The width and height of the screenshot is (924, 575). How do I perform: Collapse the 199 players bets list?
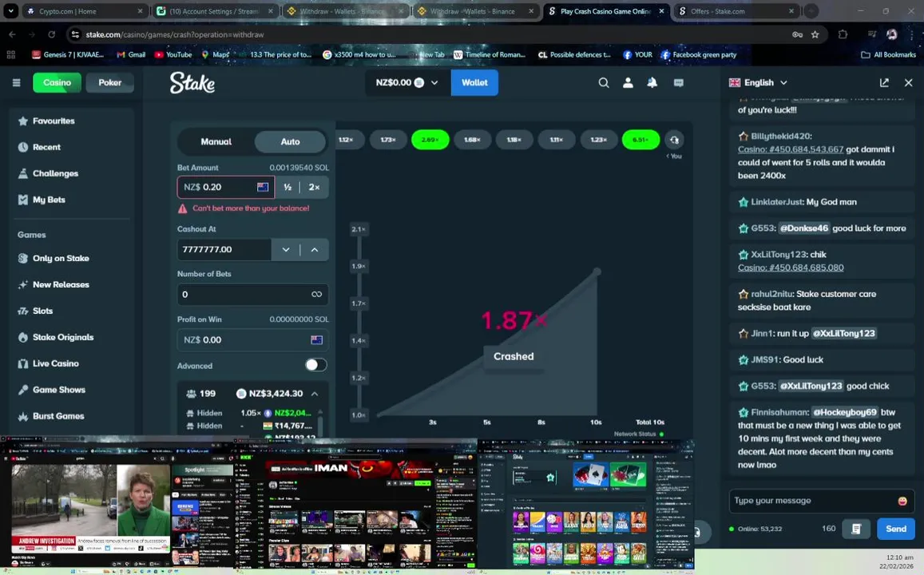point(315,394)
